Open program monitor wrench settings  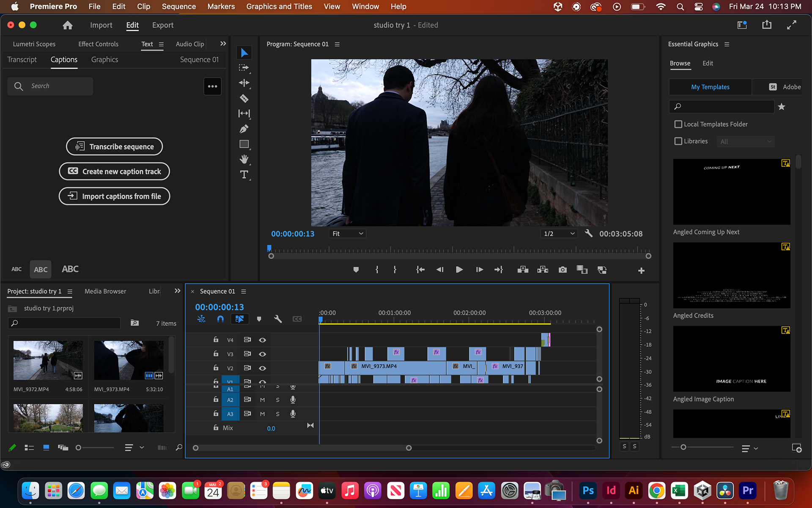(x=588, y=233)
